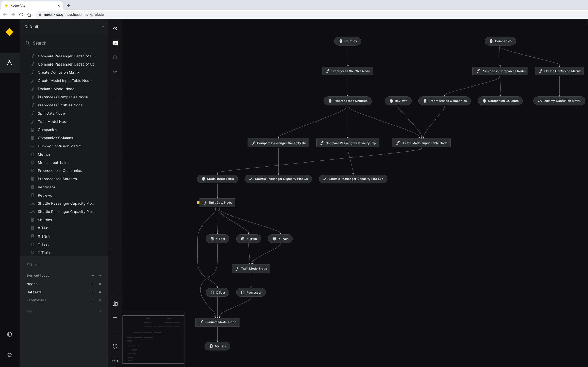
Task: Click the Split Data Node in graph
Action: pyautogui.click(x=218, y=203)
